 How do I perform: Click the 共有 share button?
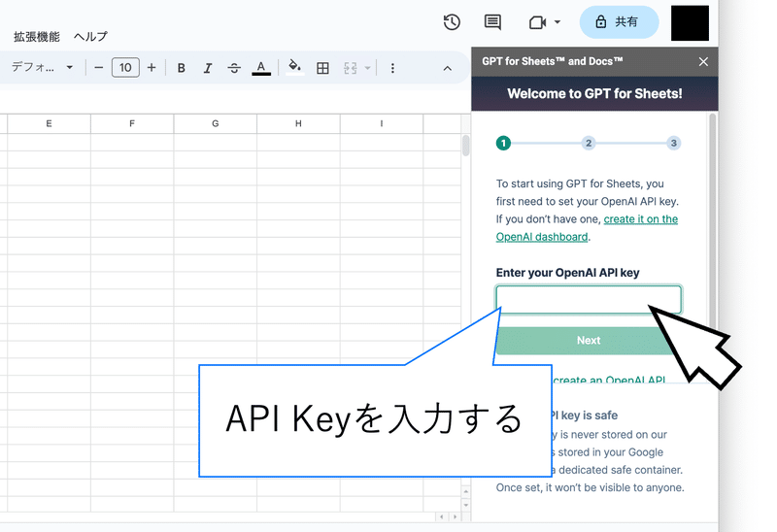point(619,22)
